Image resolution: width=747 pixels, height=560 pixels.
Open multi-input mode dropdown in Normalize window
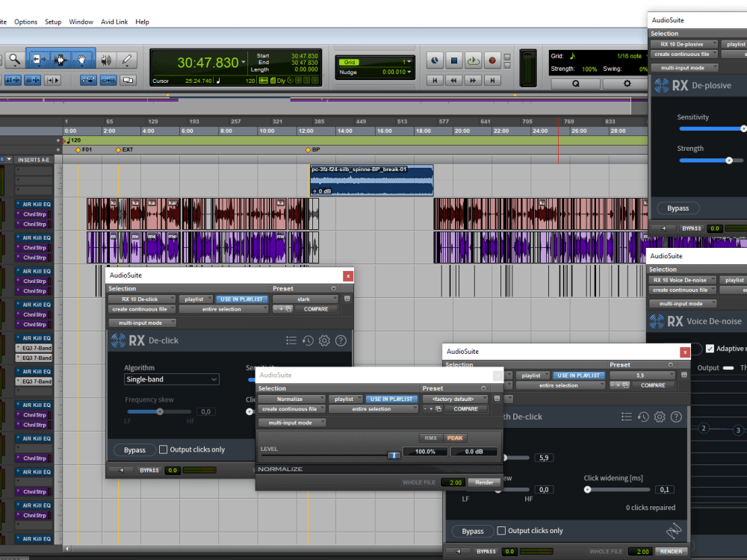tap(292, 423)
